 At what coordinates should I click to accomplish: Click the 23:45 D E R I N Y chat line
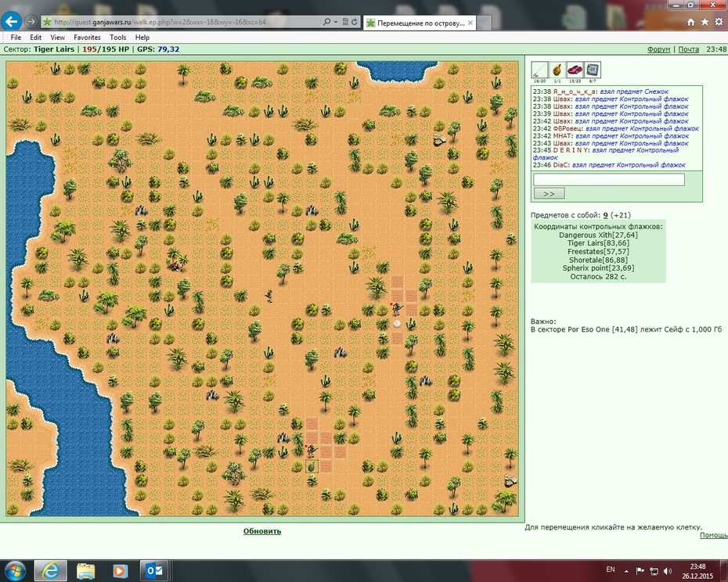point(606,154)
